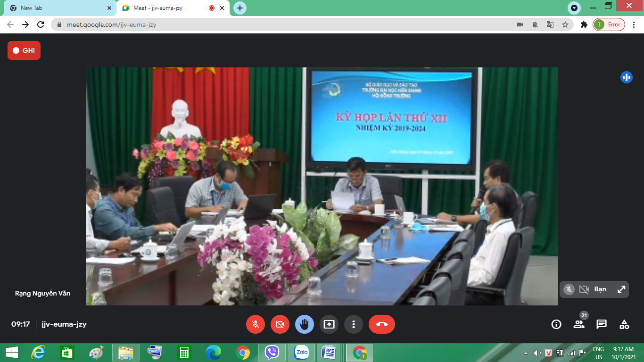This screenshot has height=362, width=644.
Task: Open the activities shapes icon
Action: coord(624,324)
